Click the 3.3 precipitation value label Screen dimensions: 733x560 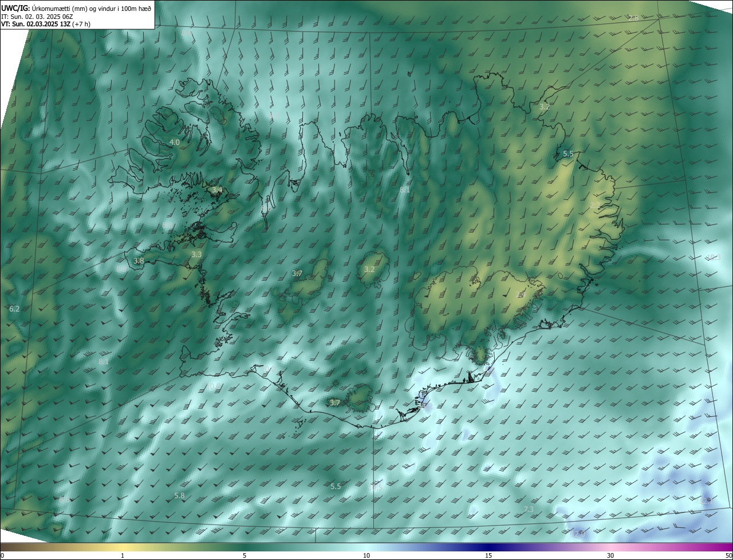click(x=196, y=254)
